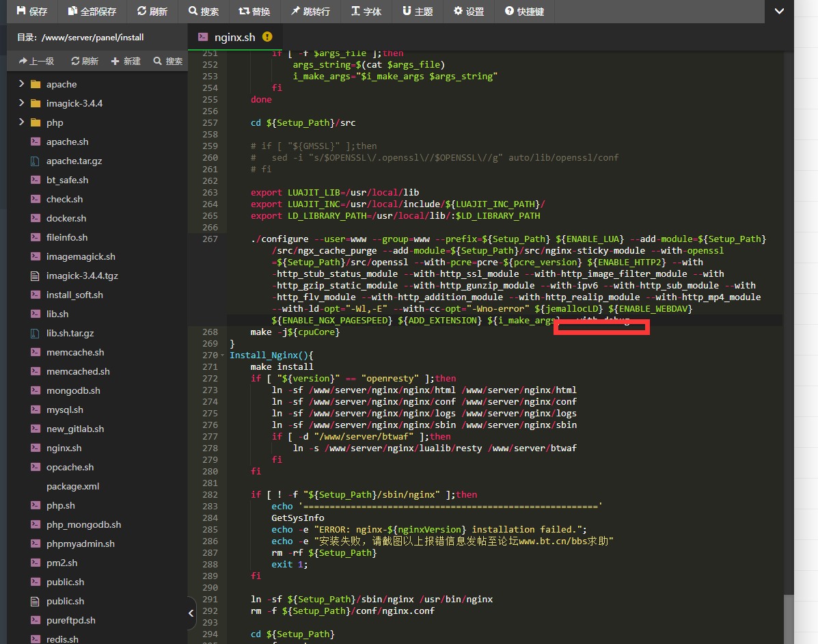Open the 替换 replace tool
818x644 pixels.
254,11
